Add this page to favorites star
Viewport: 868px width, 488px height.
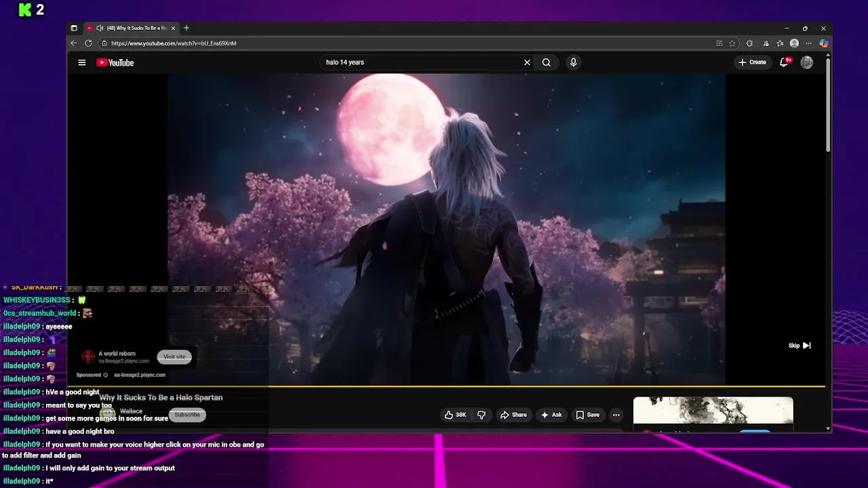click(x=732, y=43)
